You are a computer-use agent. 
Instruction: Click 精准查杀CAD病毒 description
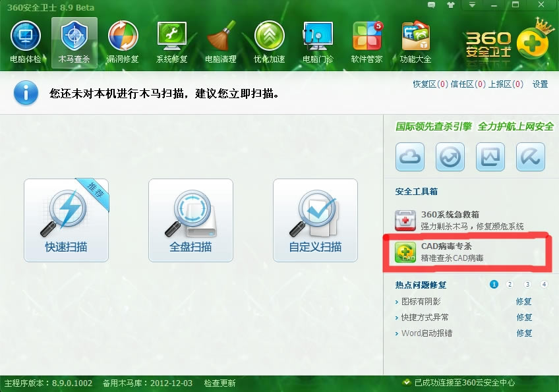(452, 258)
